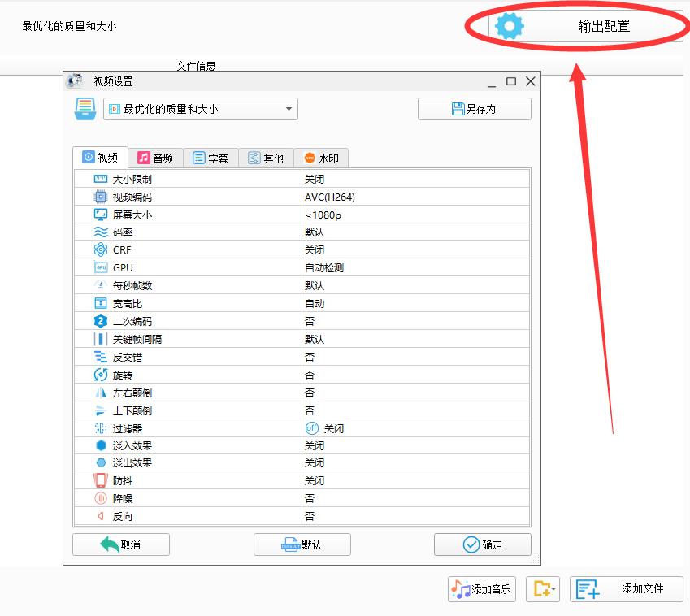The height and width of the screenshot is (616, 690).
Task: Click the 码率 value field 默认
Action: point(414,232)
